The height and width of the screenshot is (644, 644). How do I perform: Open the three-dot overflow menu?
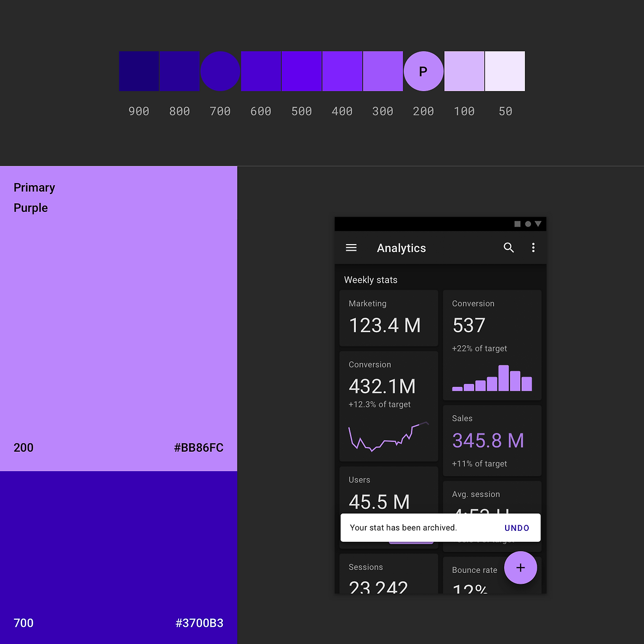[x=533, y=248]
